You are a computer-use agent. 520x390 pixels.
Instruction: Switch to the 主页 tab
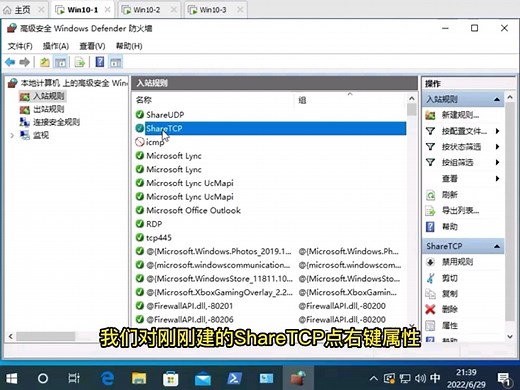tap(23, 10)
